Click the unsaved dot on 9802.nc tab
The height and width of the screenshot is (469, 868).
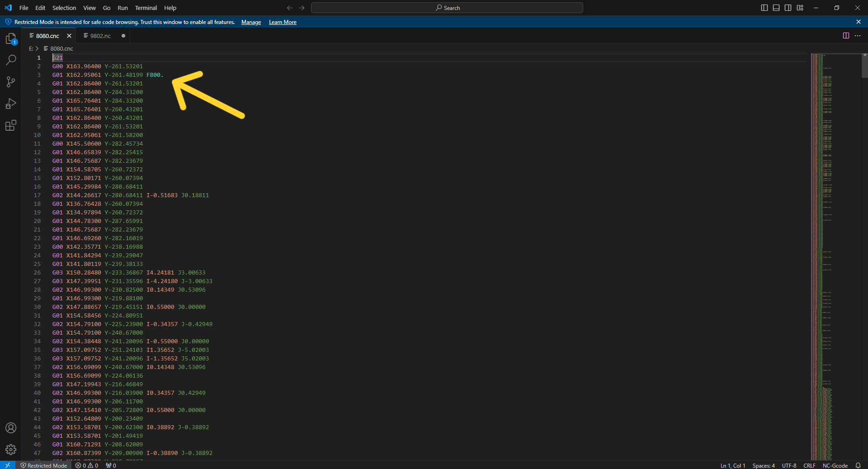tap(123, 36)
